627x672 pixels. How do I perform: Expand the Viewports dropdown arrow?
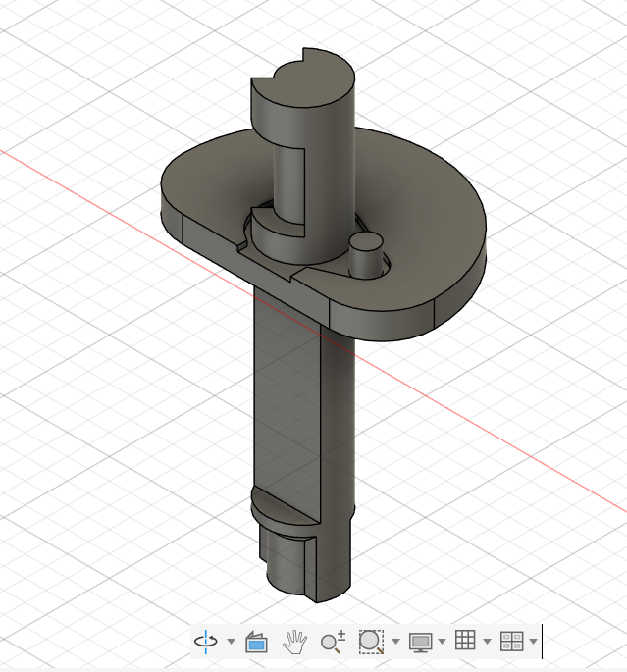pyautogui.click(x=533, y=642)
